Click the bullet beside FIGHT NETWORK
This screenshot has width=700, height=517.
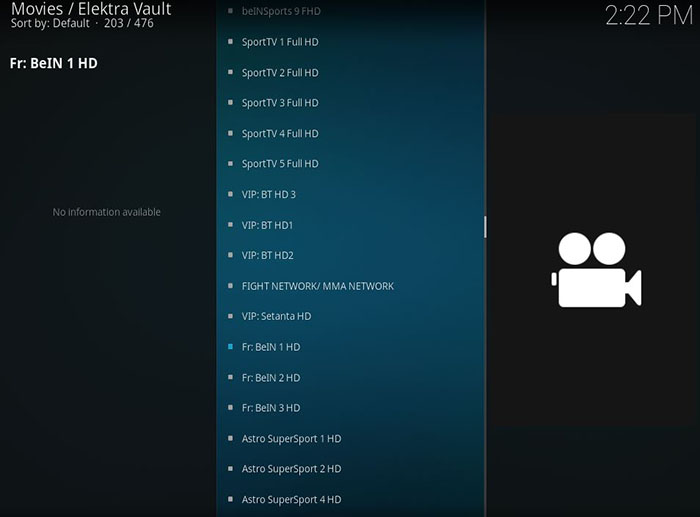pos(230,286)
